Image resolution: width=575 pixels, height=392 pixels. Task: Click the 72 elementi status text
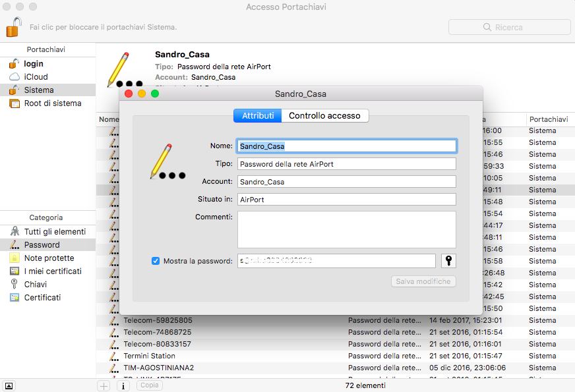point(365,385)
